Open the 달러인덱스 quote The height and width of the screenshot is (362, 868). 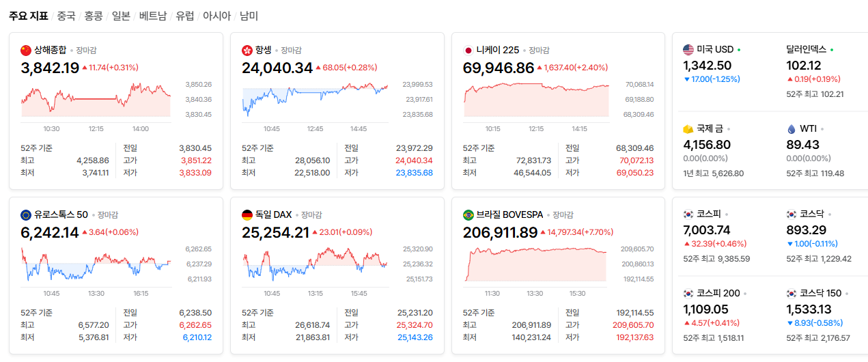(807, 49)
